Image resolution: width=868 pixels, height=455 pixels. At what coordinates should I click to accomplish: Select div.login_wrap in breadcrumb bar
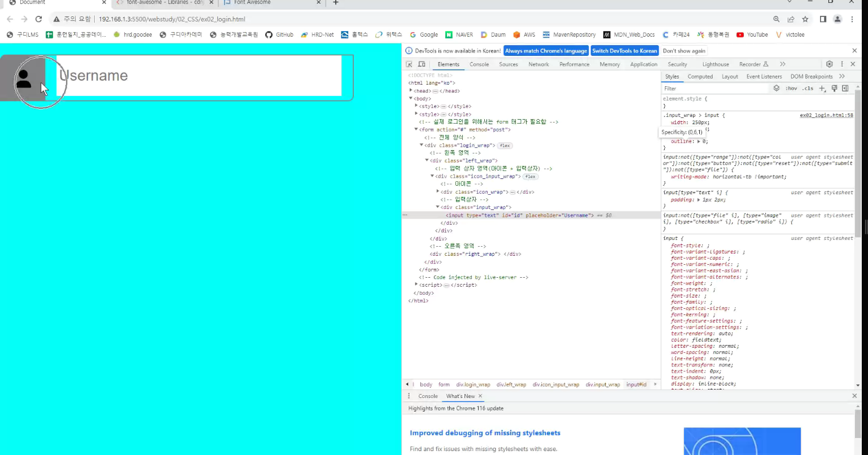coord(473,384)
